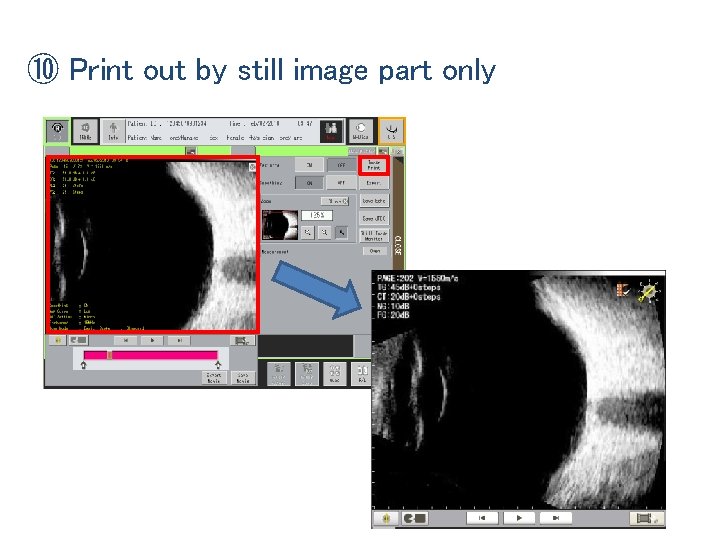Open the Measurement panel

pyautogui.click(x=375, y=251)
